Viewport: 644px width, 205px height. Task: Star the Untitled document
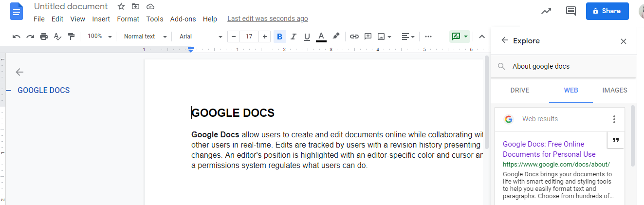121,7
